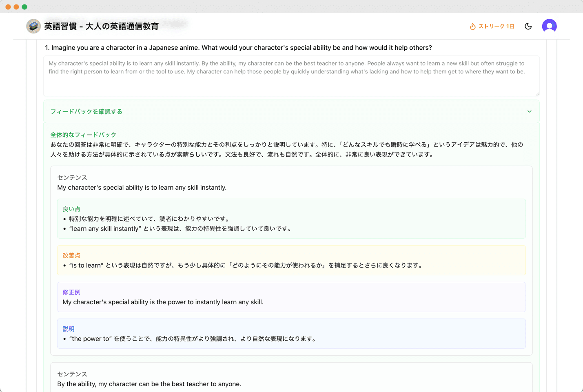Select the 良い点 section heading
This screenshot has width=583, height=392.
[71, 209]
